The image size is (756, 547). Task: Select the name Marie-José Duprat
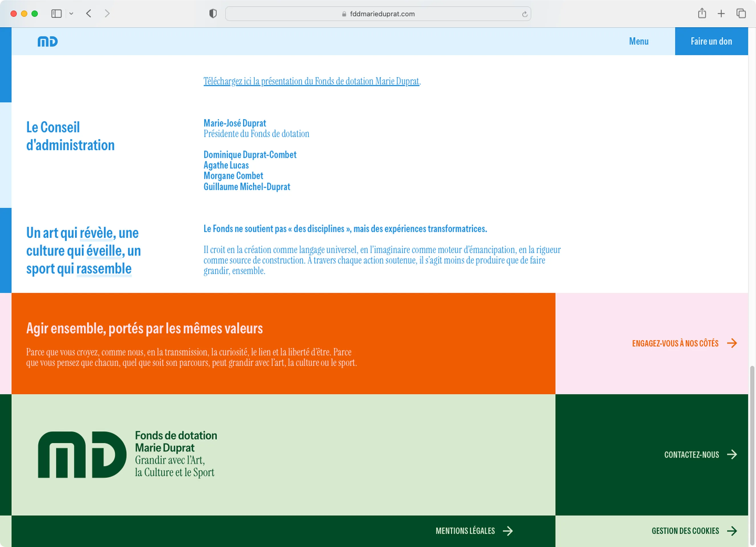click(235, 123)
